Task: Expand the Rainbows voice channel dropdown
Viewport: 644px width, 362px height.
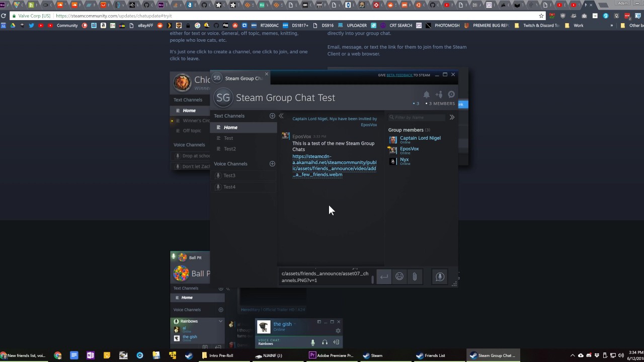Action: point(220,321)
